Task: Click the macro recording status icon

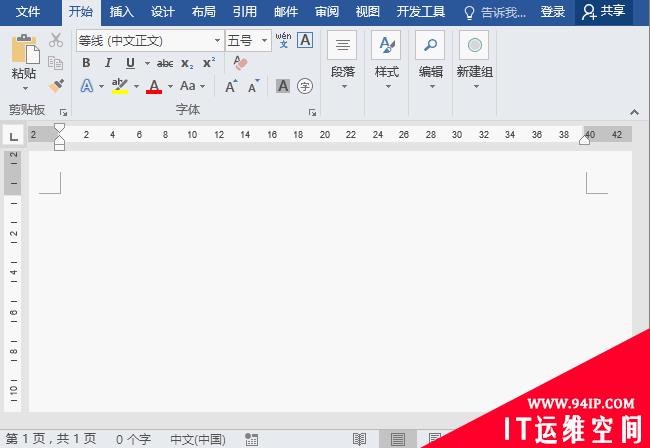Action: [x=251, y=439]
